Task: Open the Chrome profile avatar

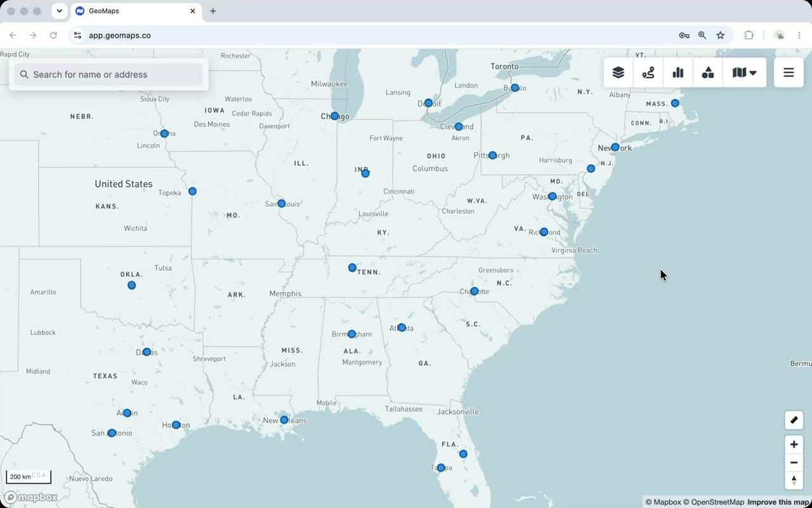Action: pyautogui.click(x=780, y=36)
